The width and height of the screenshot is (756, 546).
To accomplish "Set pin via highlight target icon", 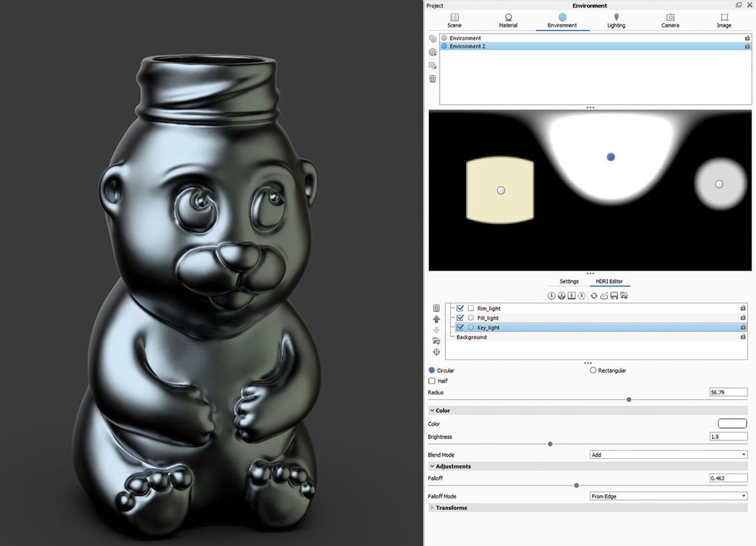I will pyautogui.click(x=436, y=352).
